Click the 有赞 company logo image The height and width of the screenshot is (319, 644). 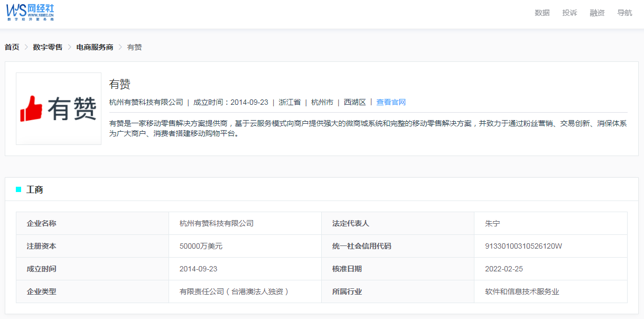pyautogui.click(x=59, y=108)
